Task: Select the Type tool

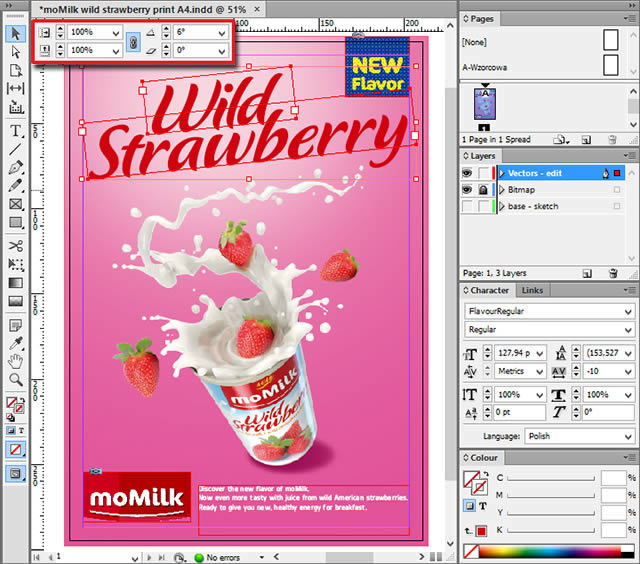Action: (16, 131)
